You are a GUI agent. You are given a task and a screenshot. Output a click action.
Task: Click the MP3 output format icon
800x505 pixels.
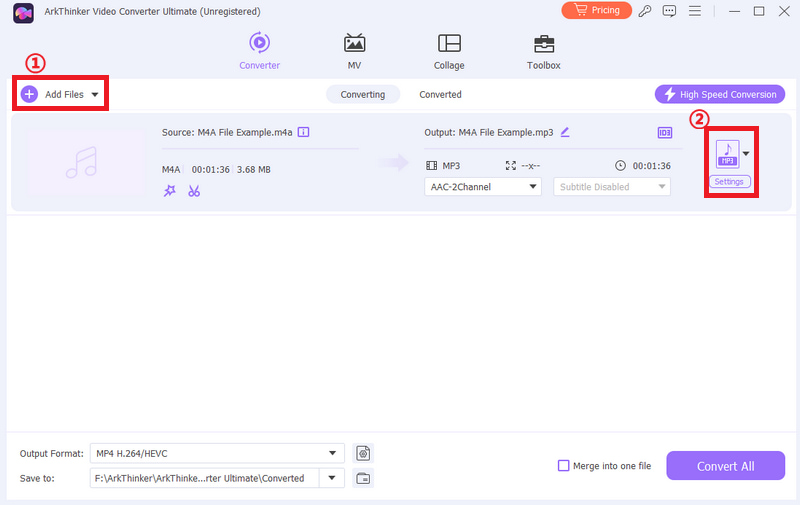pos(728,154)
